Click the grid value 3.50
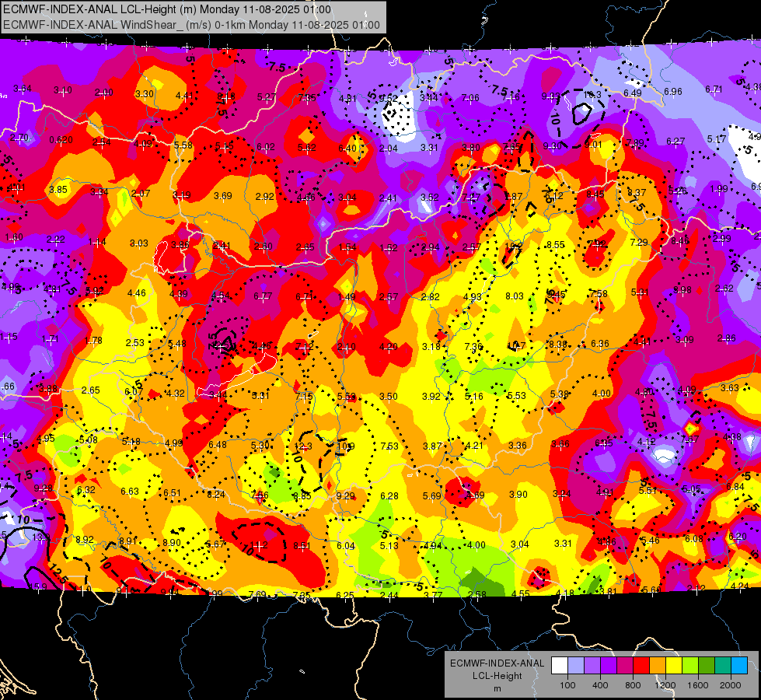Image resolution: width=761 pixels, height=700 pixels. tap(388, 397)
